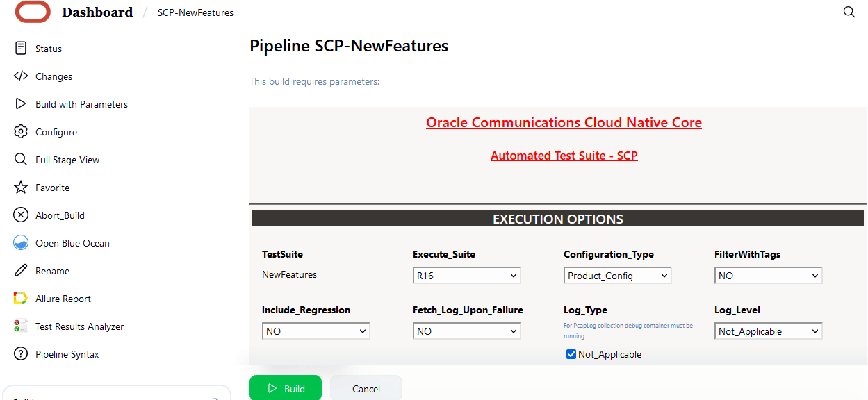Open the Configuration_Type dropdown
The height and width of the screenshot is (400, 868).
click(617, 276)
